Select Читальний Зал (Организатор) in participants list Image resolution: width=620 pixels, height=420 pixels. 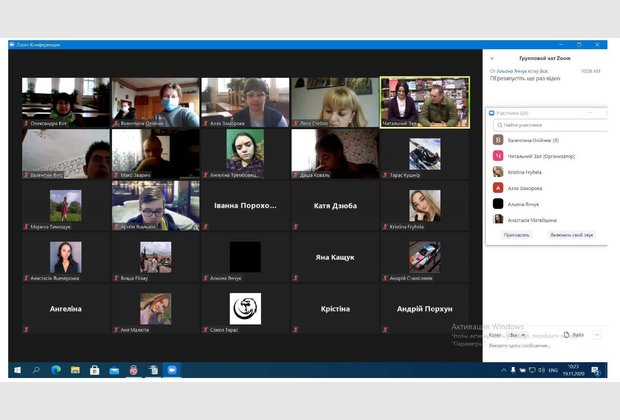548,156
